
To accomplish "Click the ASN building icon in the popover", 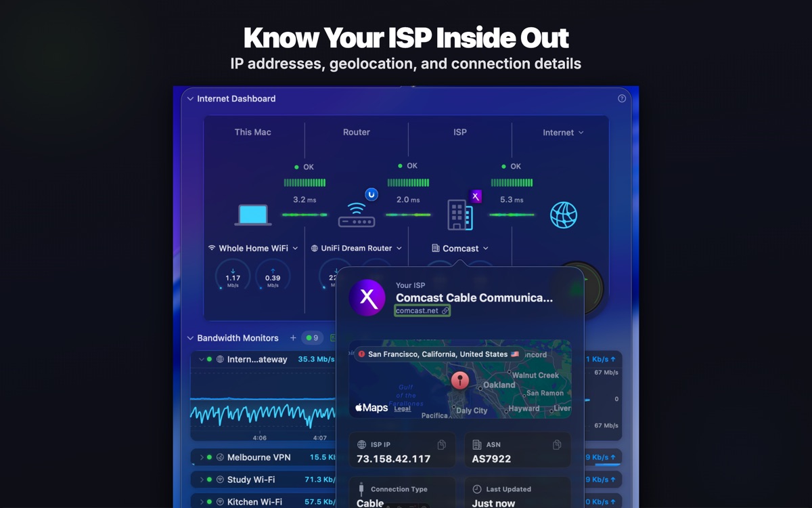I will click(477, 445).
